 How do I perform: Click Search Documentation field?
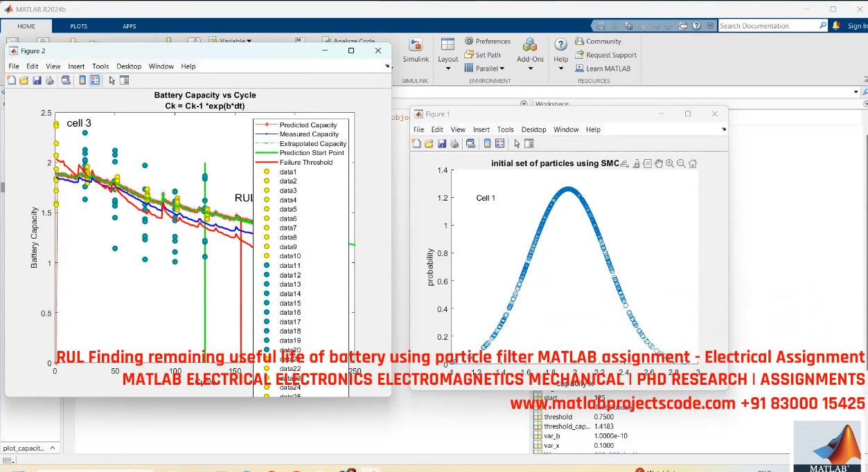pos(768,26)
